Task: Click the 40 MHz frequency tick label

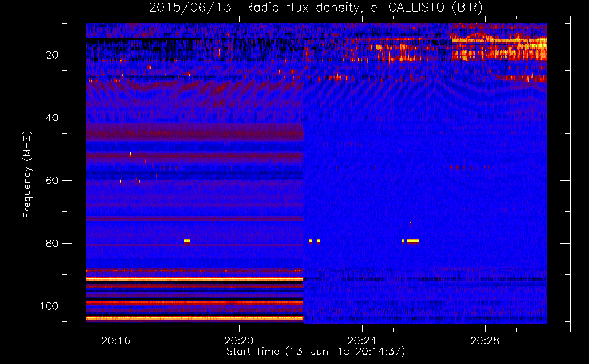Action: coord(52,118)
